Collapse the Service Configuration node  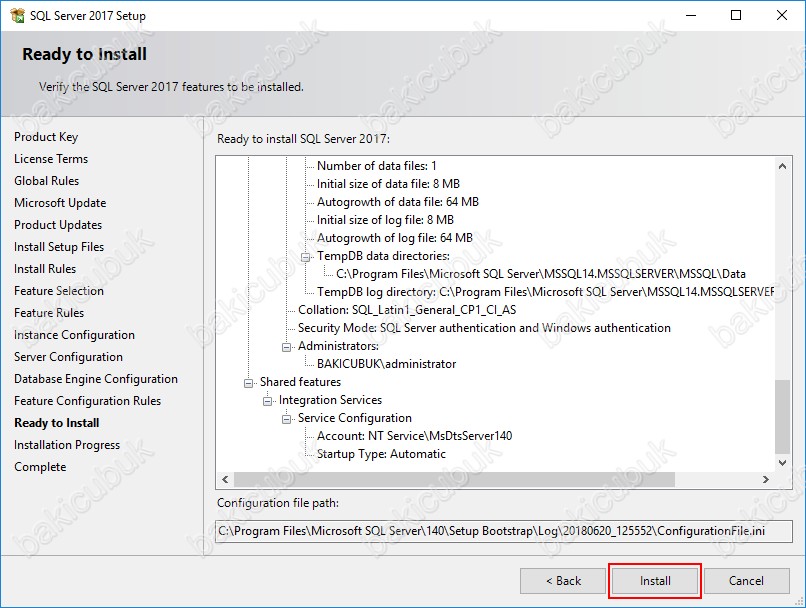point(286,419)
